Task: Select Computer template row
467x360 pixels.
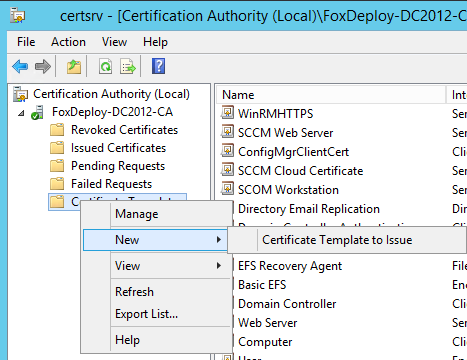Action: (265, 342)
